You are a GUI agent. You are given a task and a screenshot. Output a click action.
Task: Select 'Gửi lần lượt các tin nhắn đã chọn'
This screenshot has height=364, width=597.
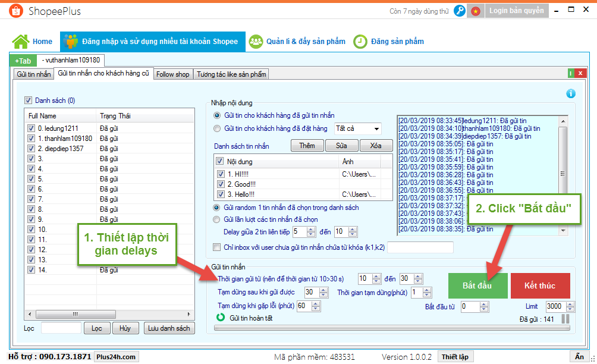[218, 219]
